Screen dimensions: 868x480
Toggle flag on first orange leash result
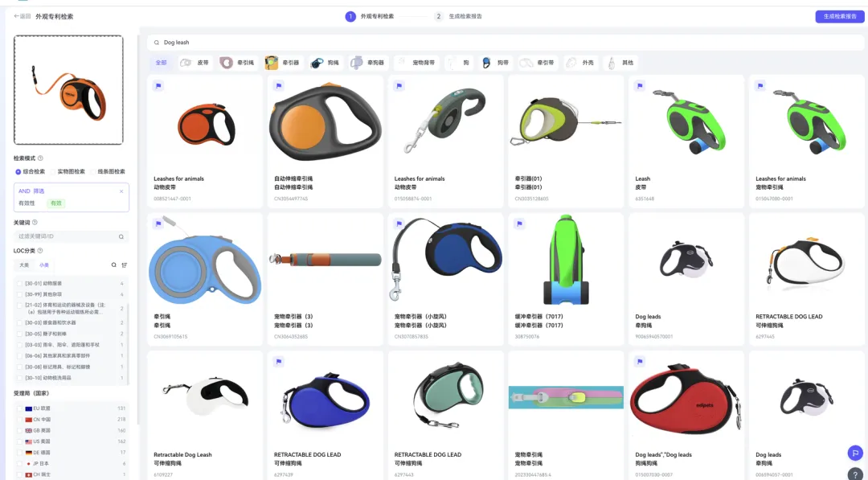pyautogui.click(x=158, y=86)
